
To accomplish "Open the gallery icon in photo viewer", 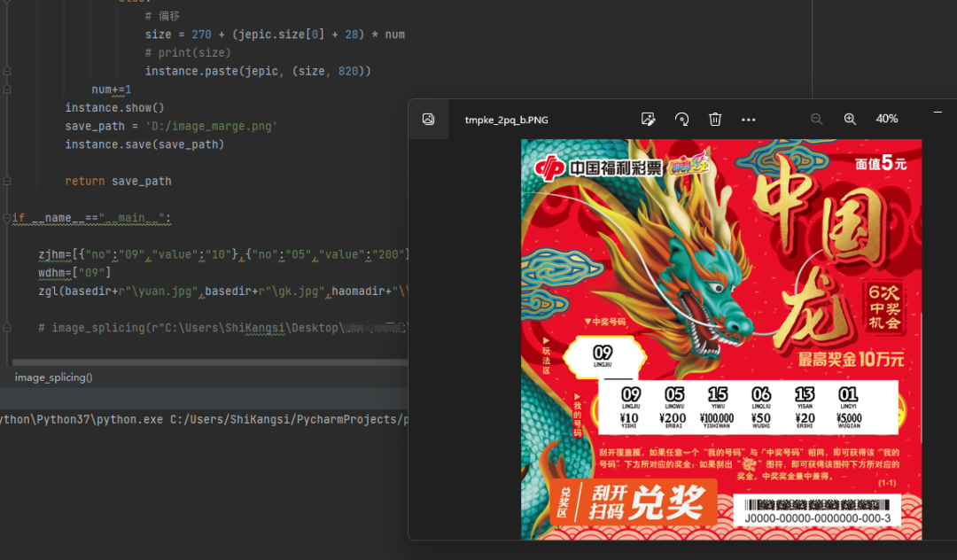I will coord(429,119).
